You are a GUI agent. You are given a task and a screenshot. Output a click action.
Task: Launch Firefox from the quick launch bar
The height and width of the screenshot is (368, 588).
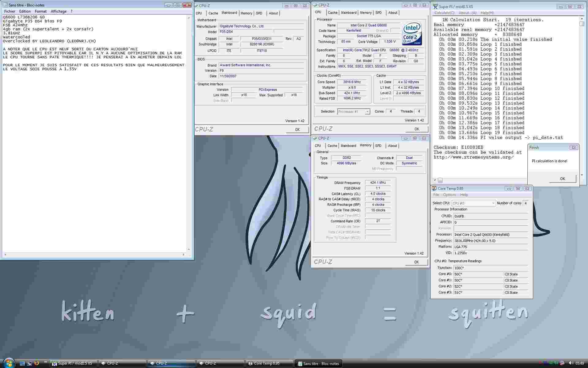37,363
